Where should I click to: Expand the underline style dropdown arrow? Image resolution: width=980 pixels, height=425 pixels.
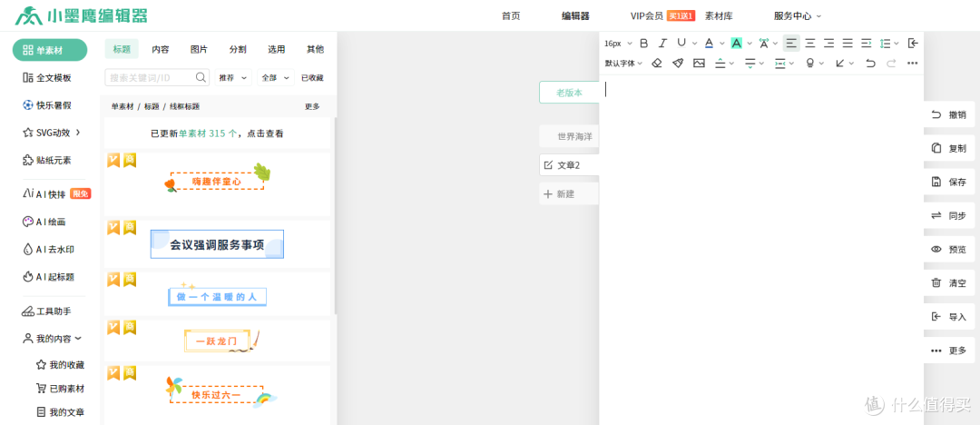pyautogui.click(x=694, y=44)
